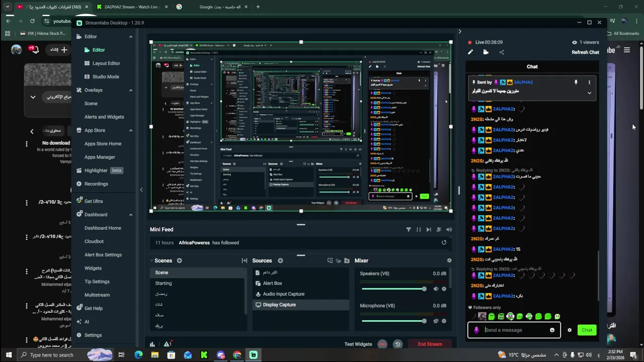This screenshot has height=362, width=644.
Task: Open the emoji picker in chat input
Action: click(x=552, y=330)
